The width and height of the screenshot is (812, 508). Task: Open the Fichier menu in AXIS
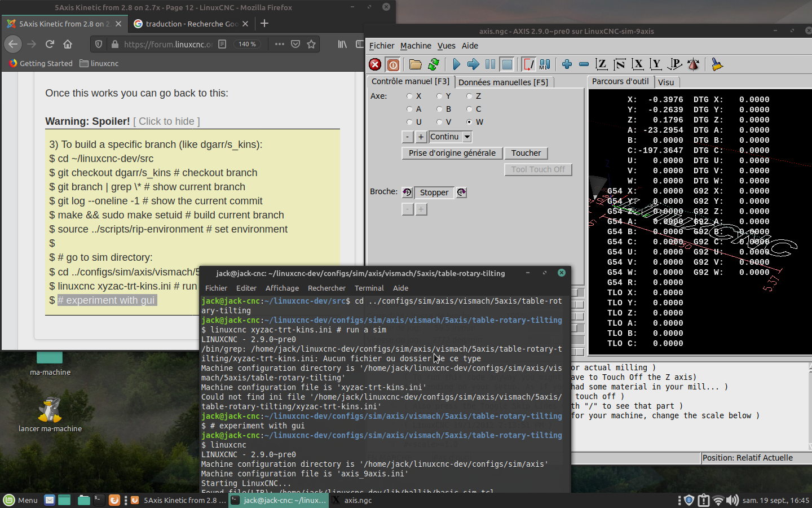(382, 46)
